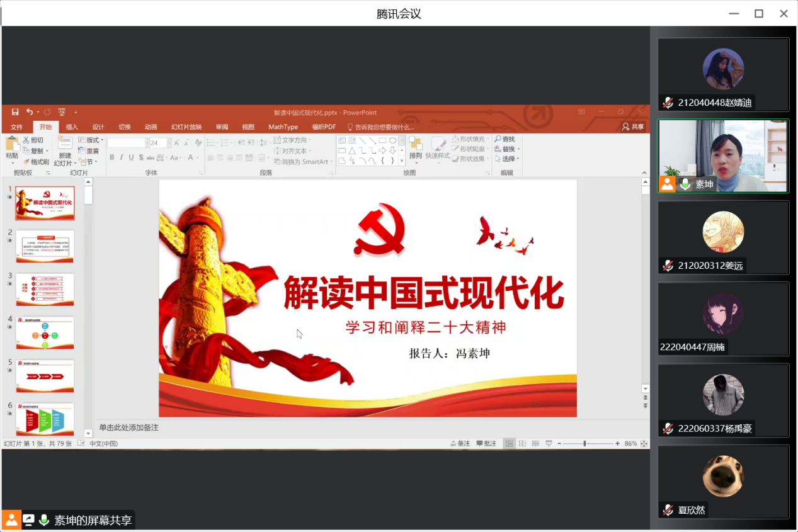Click the Share (共享) button
Viewport: 798px width, 532px height.
coord(633,127)
